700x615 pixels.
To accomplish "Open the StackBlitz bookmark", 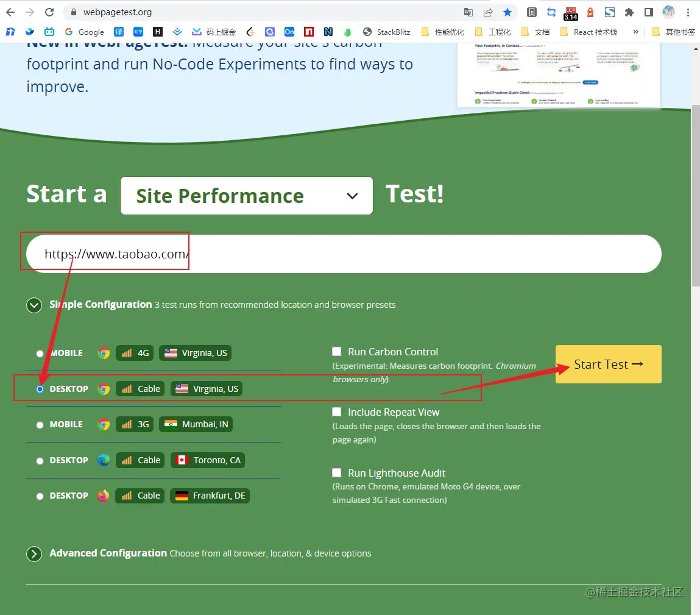I will coord(387,32).
